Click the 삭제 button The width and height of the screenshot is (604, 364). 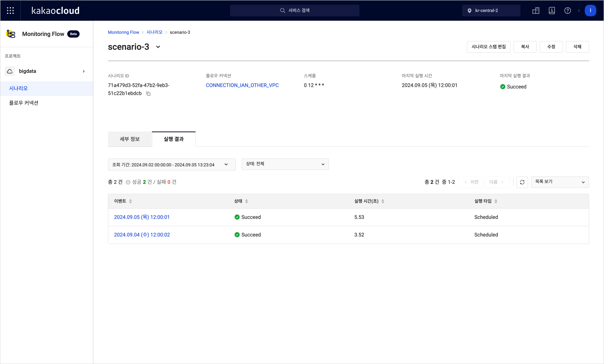click(x=577, y=47)
